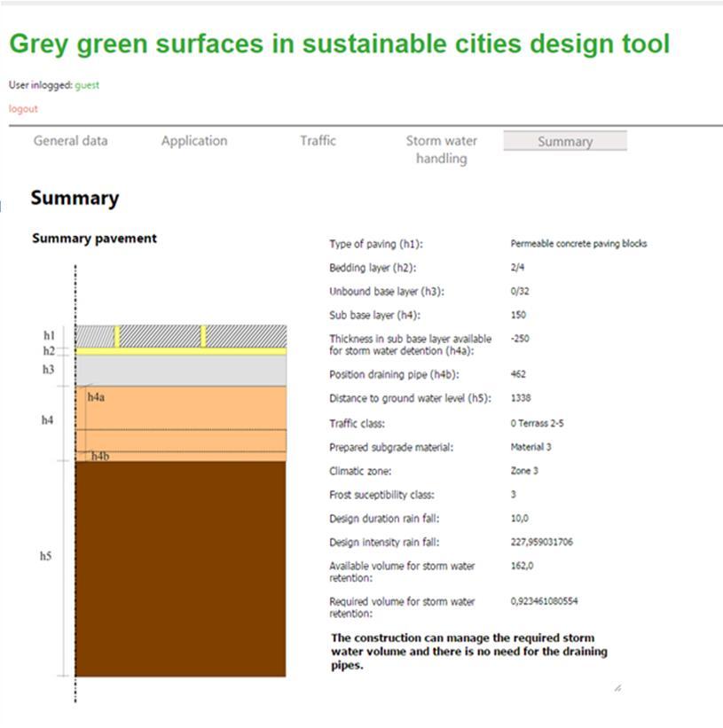Click the '0/32' base layer value

pos(520,291)
